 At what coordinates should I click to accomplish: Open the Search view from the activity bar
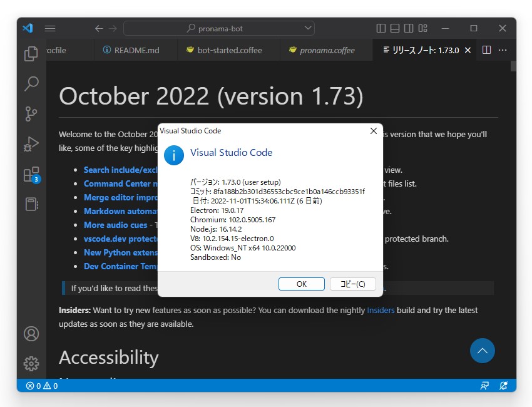(31, 83)
